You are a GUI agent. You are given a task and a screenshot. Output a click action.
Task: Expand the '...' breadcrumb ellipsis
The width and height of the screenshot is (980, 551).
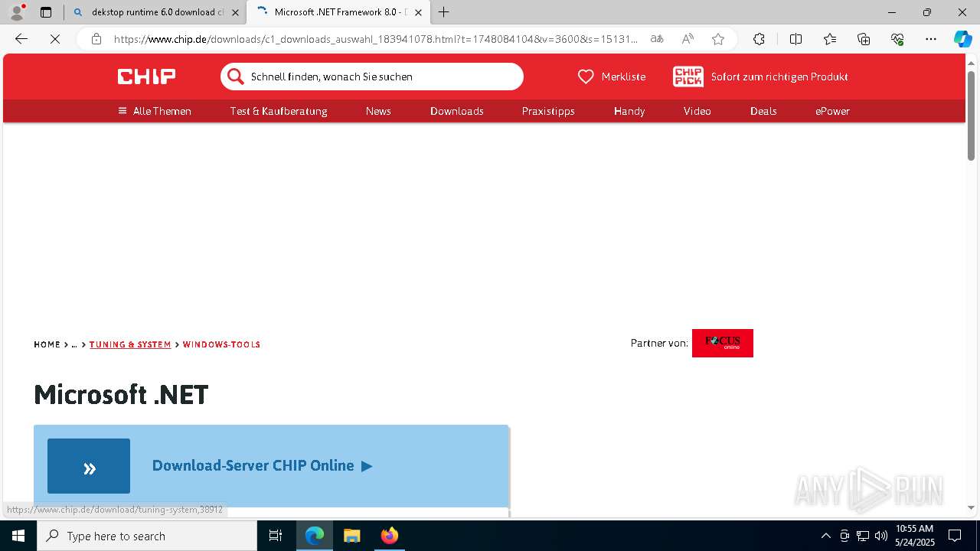tap(74, 344)
